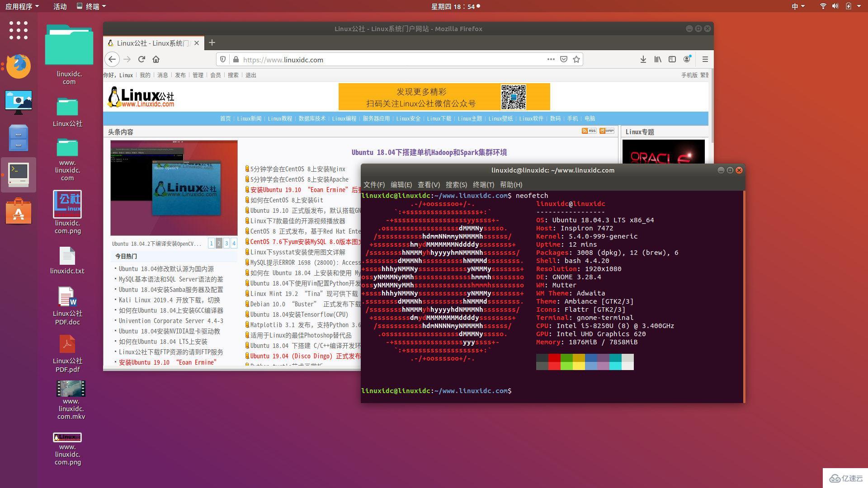Open Linux新闻 in site navigation
868x488 pixels.
[x=249, y=118]
